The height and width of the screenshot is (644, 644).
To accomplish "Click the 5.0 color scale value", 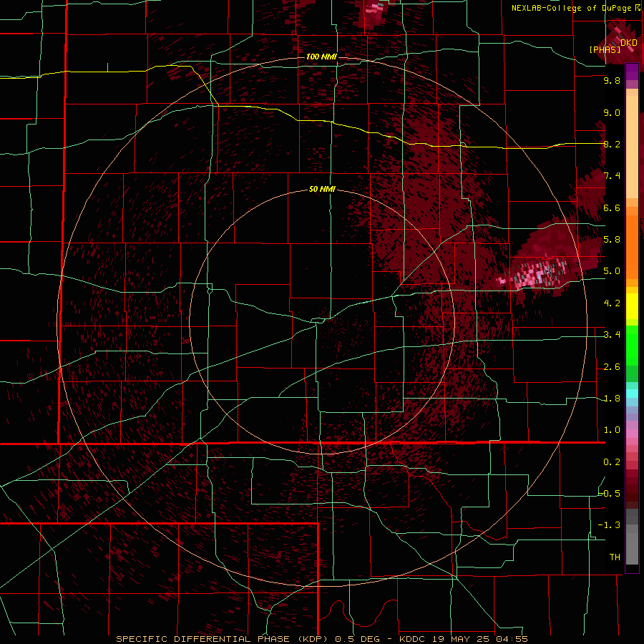I will (612, 271).
